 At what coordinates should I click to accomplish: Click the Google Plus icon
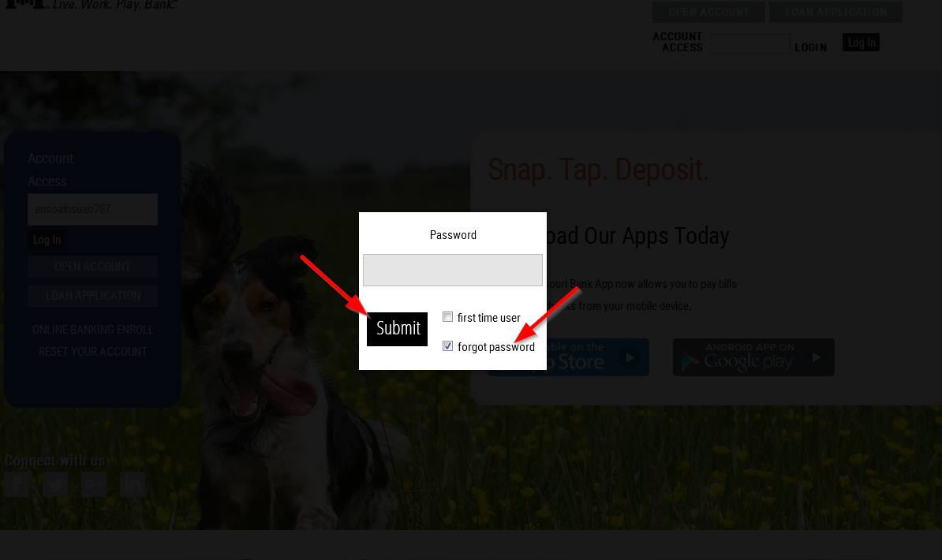tap(94, 484)
